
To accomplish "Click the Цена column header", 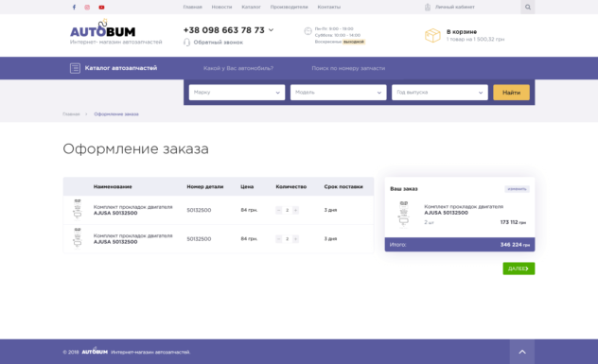I will pyautogui.click(x=247, y=187).
